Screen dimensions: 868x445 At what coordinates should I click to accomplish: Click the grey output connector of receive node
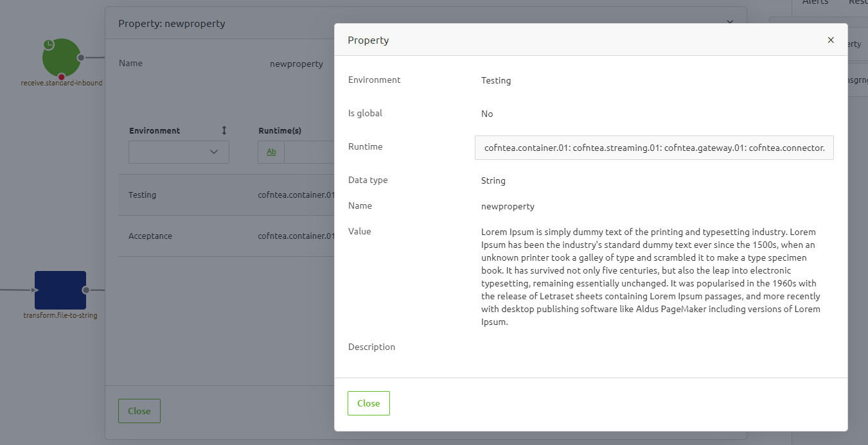pyautogui.click(x=81, y=58)
